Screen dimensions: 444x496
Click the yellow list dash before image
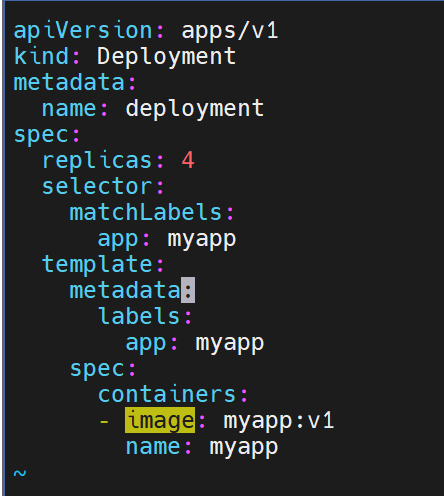coord(104,422)
